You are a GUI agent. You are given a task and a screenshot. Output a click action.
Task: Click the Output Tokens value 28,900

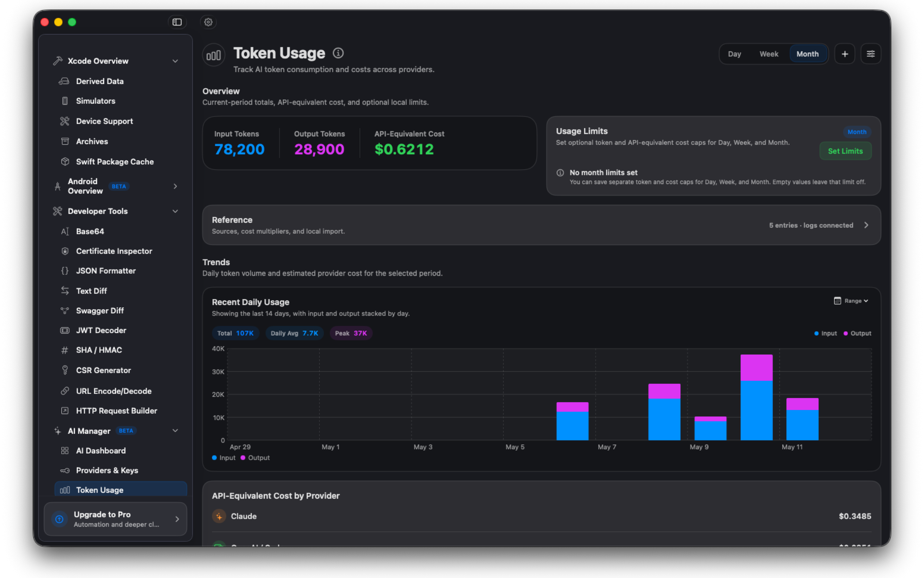(319, 149)
